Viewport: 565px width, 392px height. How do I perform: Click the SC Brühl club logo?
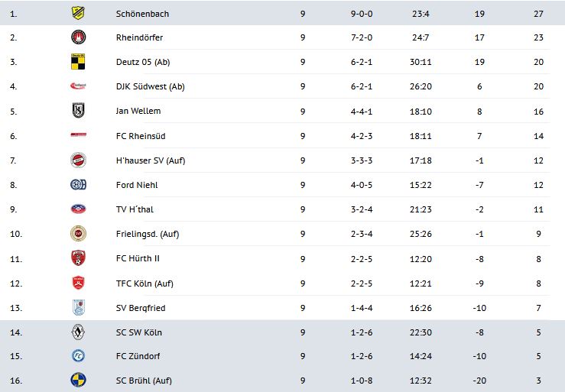[x=78, y=381]
